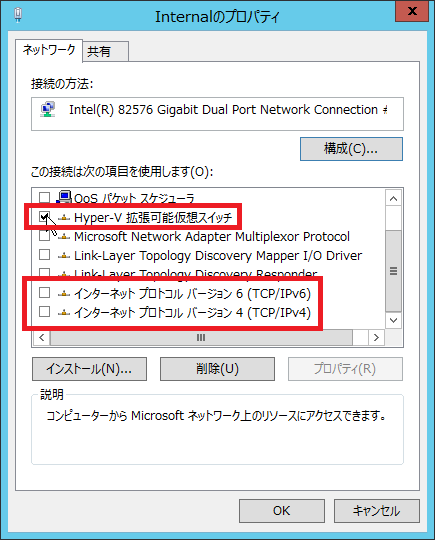Click the horizontal scrollbar thumb
Viewport: 435px width, 540px height.
(201, 338)
